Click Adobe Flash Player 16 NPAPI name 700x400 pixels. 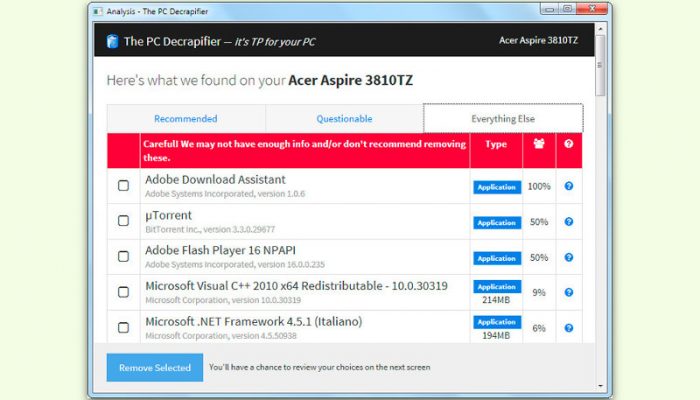(221, 250)
